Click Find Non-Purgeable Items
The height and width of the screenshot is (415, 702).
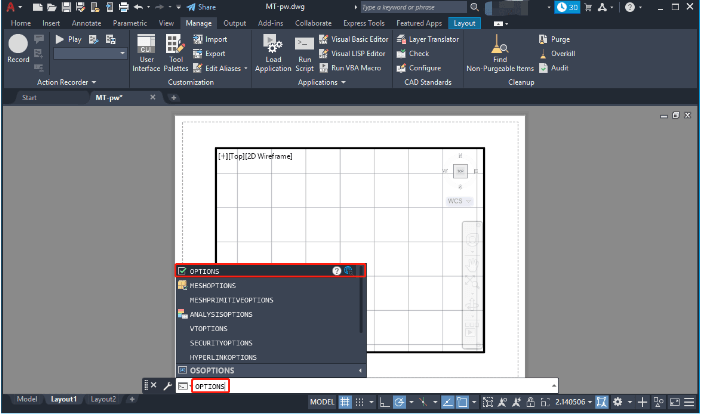pyautogui.click(x=500, y=53)
